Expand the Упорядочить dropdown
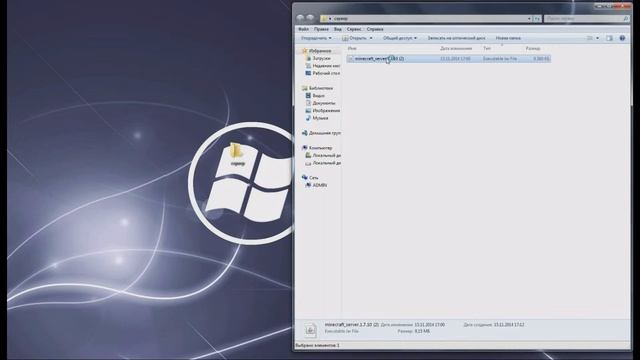The image size is (640, 360). coord(316,38)
